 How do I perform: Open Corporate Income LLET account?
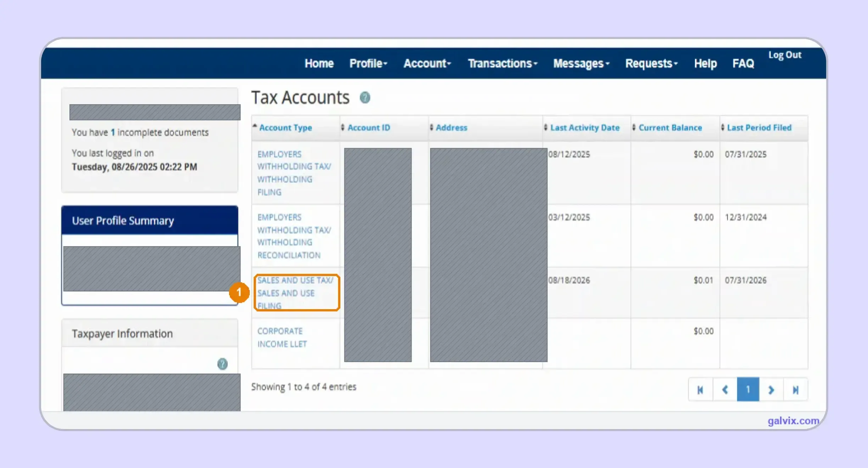[282, 338]
